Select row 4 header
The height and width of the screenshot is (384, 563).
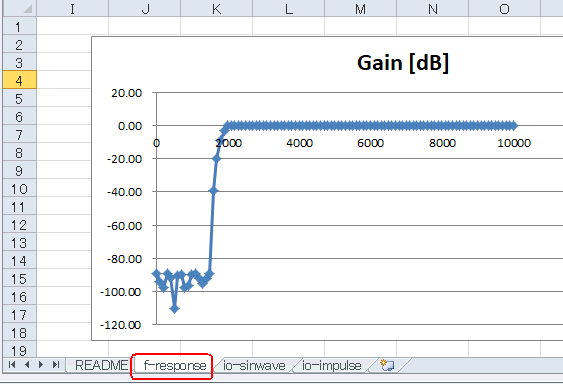pyautogui.click(x=19, y=80)
